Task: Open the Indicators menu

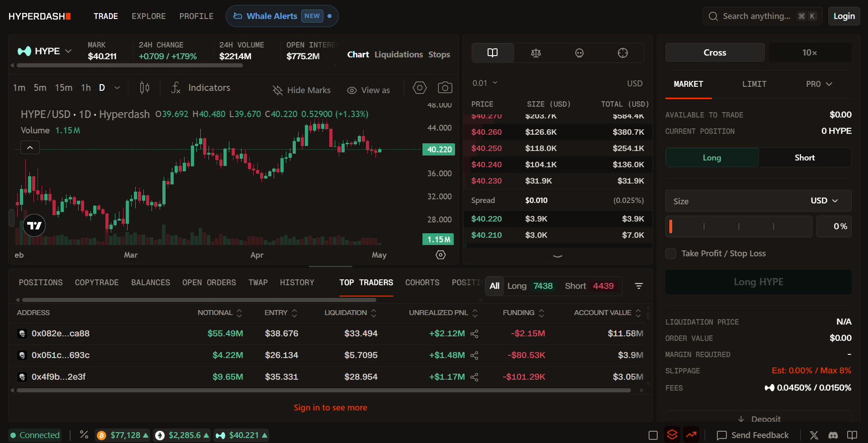Action: pyautogui.click(x=201, y=88)
